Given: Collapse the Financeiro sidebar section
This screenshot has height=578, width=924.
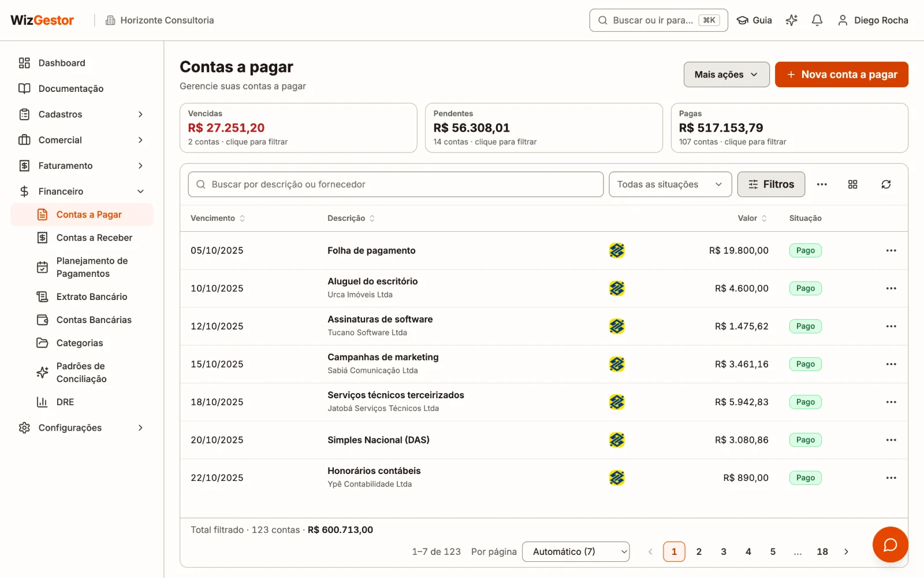Looking at the screenshot, I should 82,191.
